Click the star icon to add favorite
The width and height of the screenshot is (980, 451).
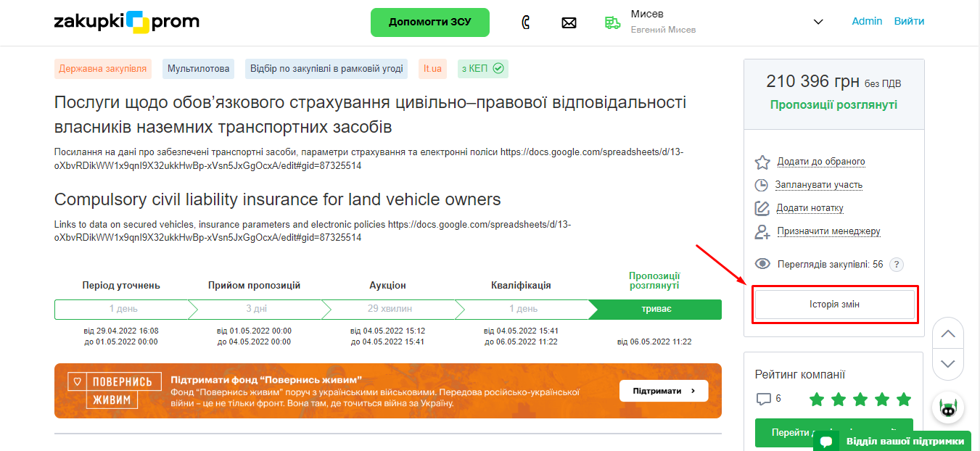[x=762, y=162]
